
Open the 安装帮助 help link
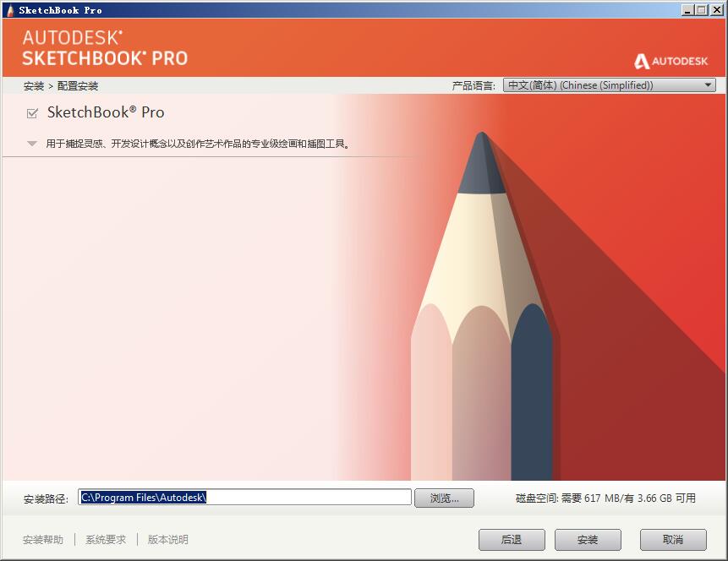coord(43,540)
